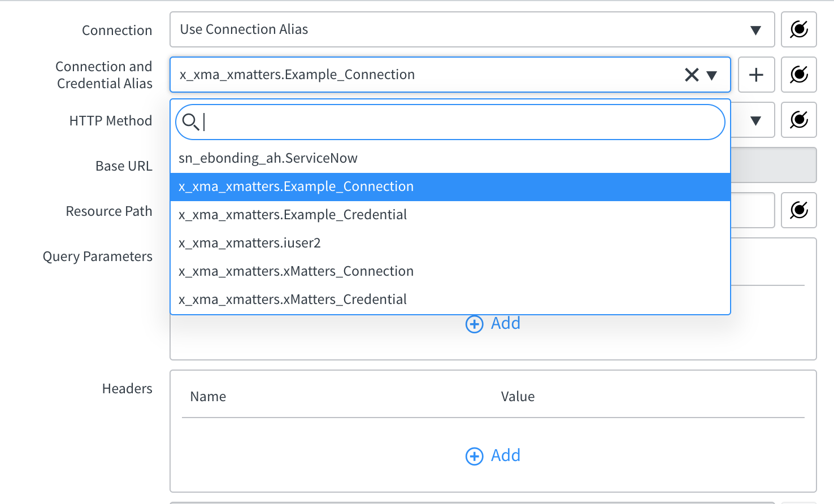Choose x_xma_xmatters.xMatters_Credential option
The image size is (834, 504).
450,299
